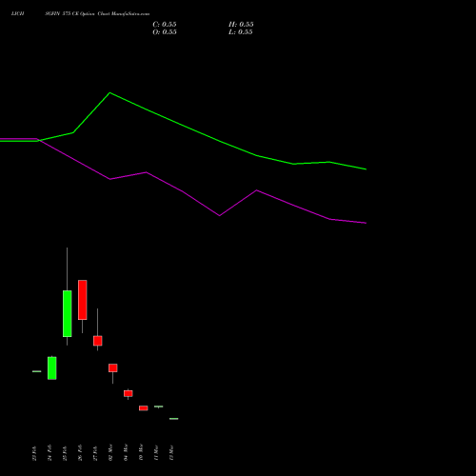Select the red candle above 02 Mar
Screen dimensions: 476x476
point(113,368)
